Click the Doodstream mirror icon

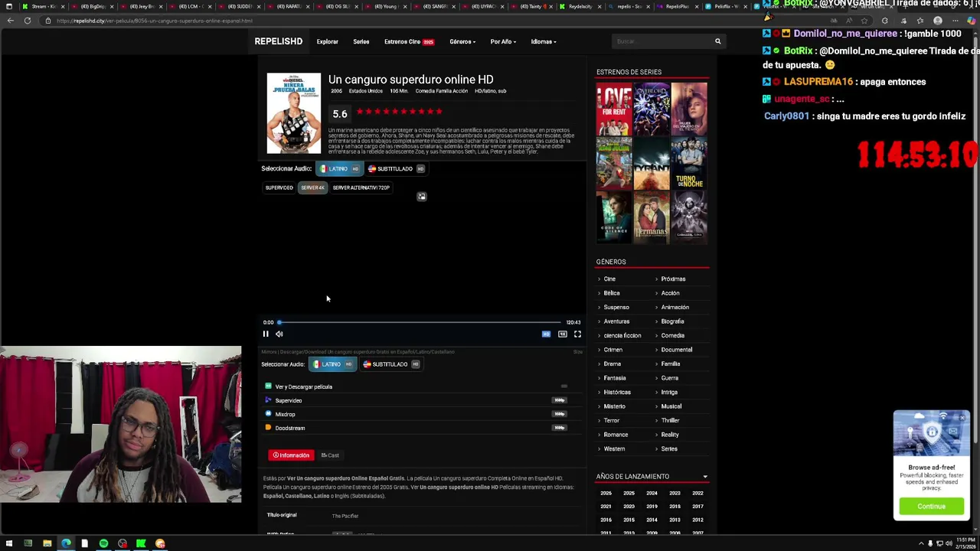[x=268, y=428]
